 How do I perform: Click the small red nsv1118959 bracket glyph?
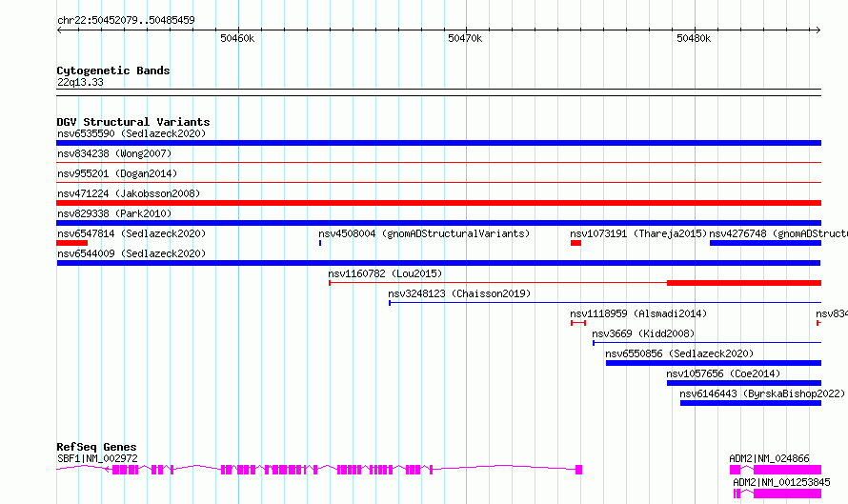[578, 323]
